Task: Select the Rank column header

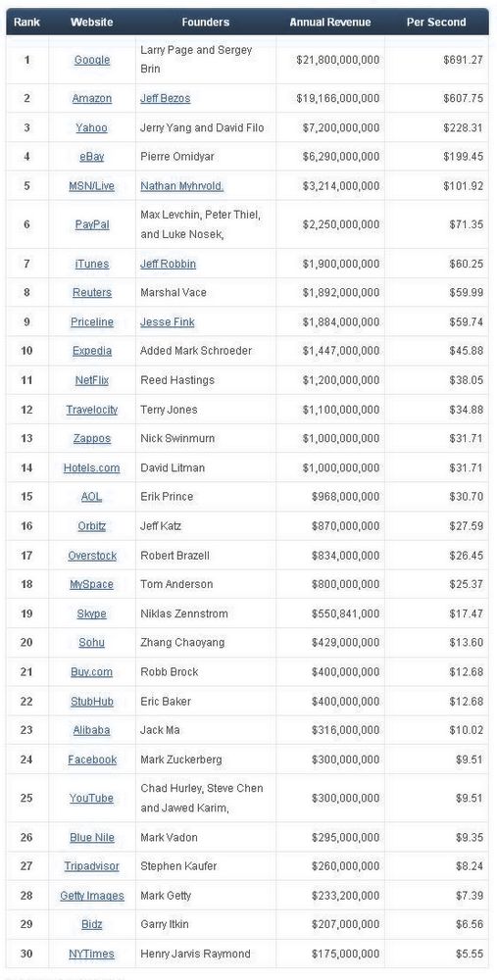Action: tap(26, 22)
